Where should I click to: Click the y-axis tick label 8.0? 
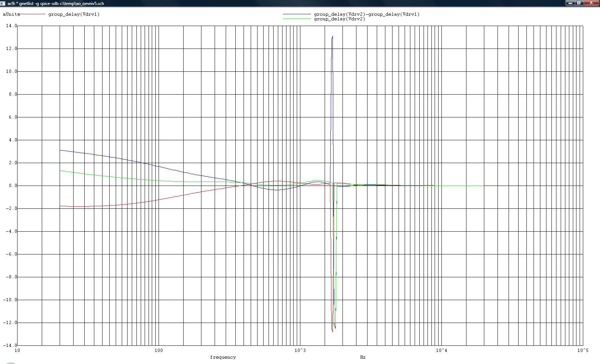tap(13, 94)
